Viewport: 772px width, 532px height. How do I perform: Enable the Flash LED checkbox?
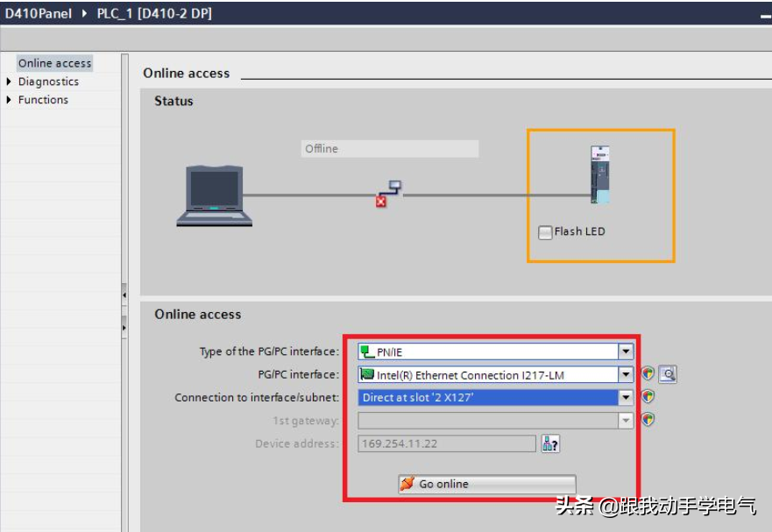click(x=545, y=232)
